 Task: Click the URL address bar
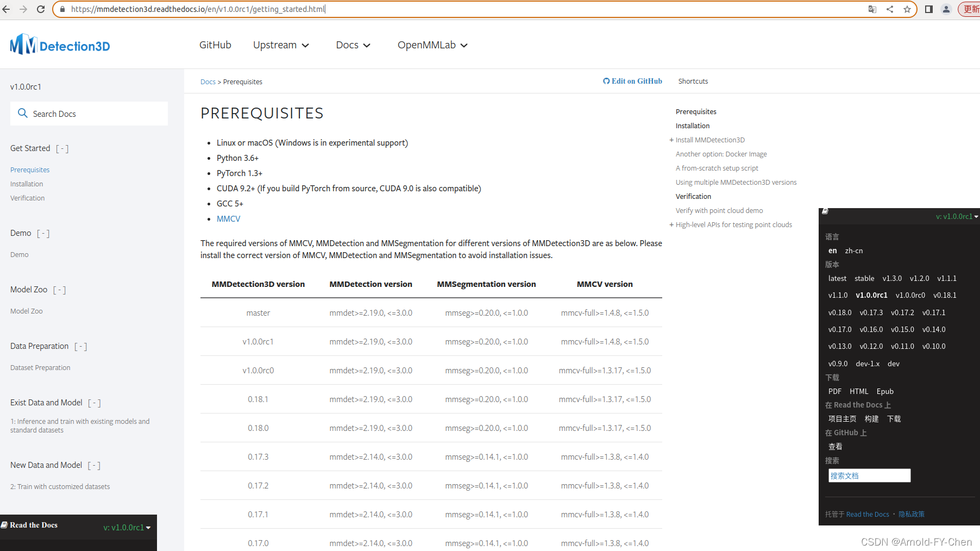[462, 9]
